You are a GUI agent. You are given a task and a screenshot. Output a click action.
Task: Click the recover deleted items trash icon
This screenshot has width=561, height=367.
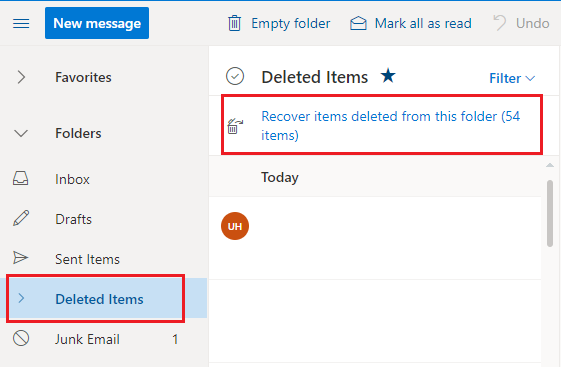coord(235,126)
